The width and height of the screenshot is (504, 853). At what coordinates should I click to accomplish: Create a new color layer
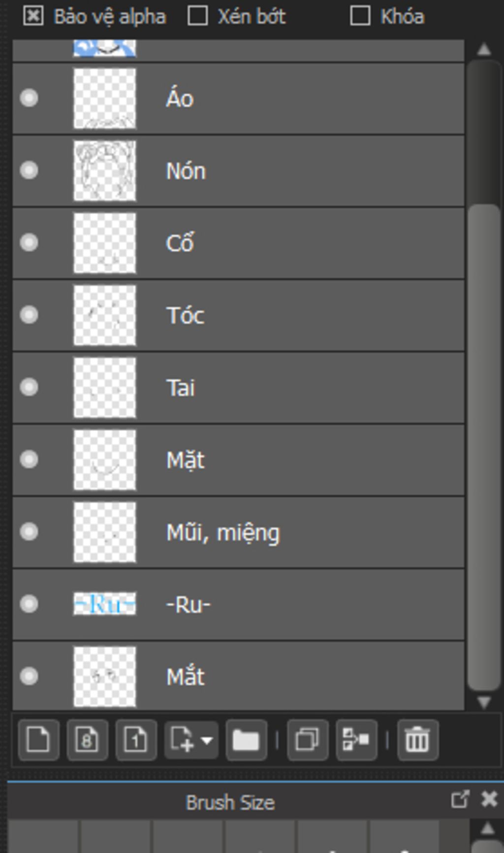pyautogui.click(x=38, y=740)
